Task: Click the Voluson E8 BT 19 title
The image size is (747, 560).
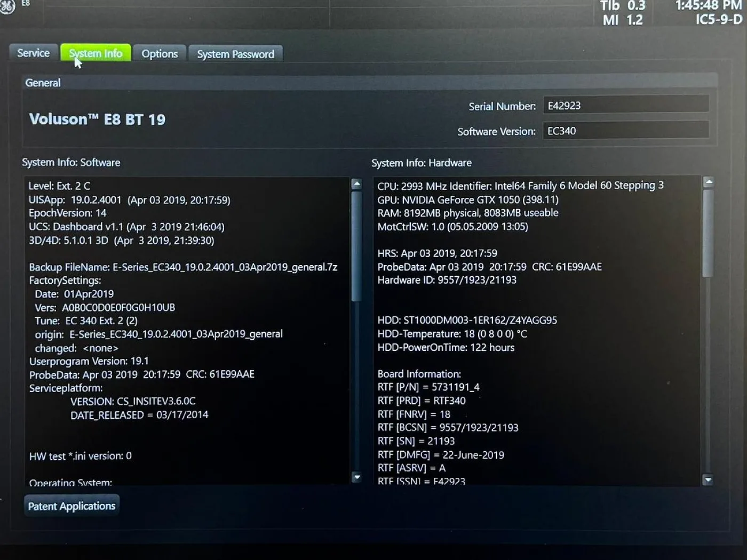Action: [97, 119]
